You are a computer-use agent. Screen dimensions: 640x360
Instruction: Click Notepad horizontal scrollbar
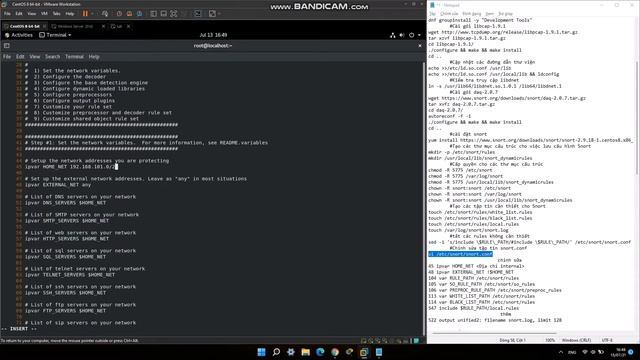point(494,333)
